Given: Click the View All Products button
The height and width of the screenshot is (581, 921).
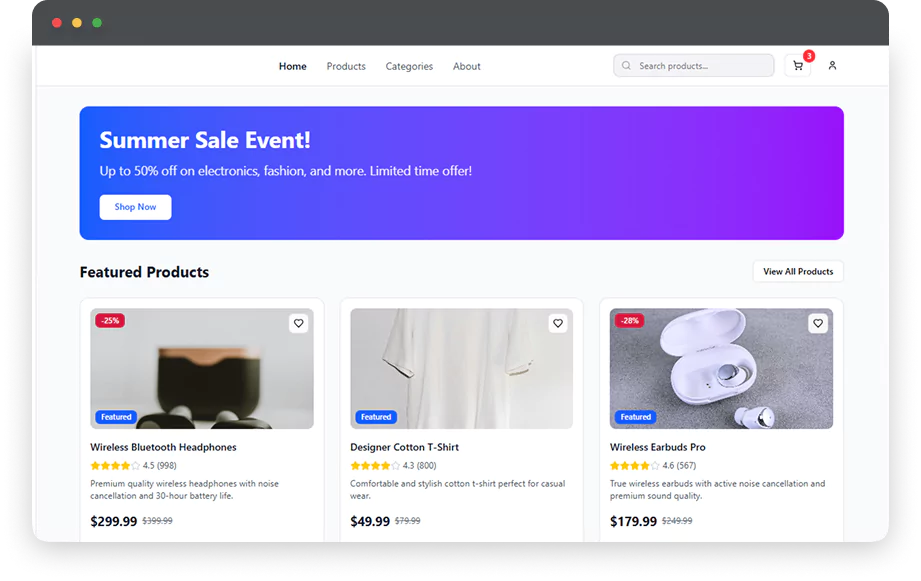Looking at the screenshot, I should coord(798,271).
